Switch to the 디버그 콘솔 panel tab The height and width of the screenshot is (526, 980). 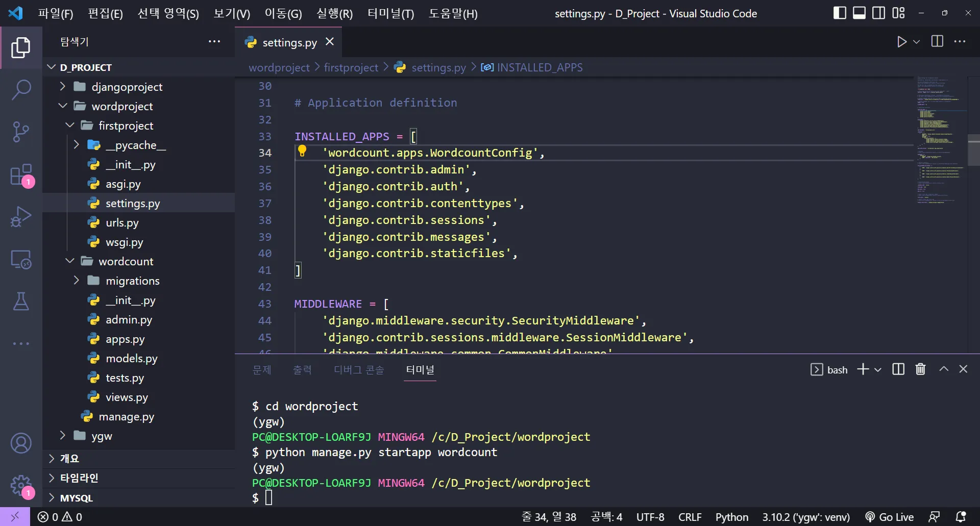click(x=358, y=369)
